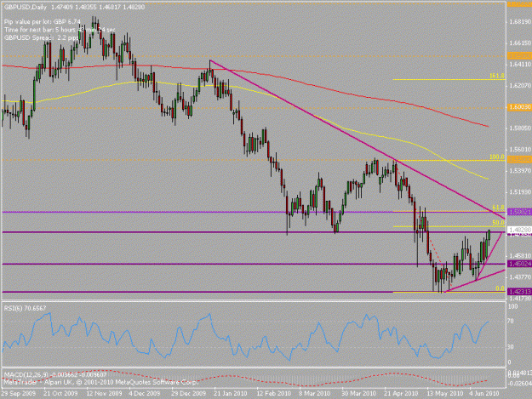Click the orange 1.60030 price tag
Screen dimensions: 532x399
click(x=519, y=107)
